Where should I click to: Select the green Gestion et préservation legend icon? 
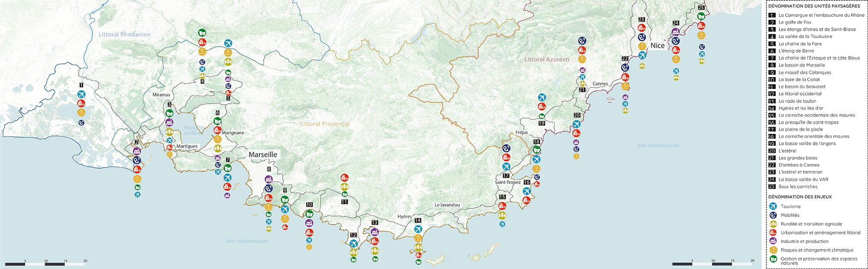(773, 259)
